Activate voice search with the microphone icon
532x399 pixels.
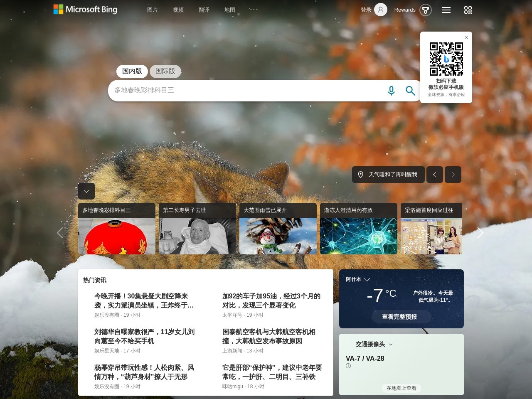tap(391, 90)
